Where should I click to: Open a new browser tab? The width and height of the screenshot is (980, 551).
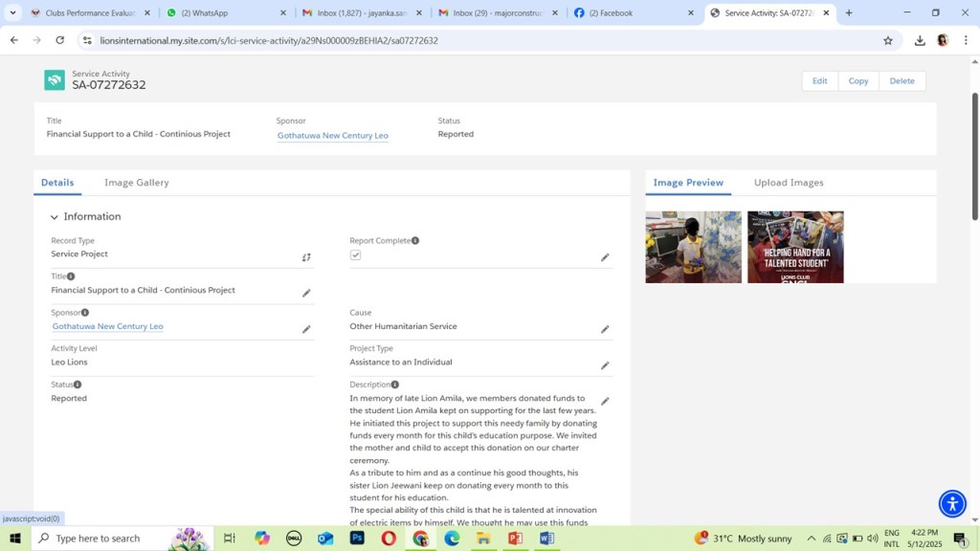tap(849, 12)
